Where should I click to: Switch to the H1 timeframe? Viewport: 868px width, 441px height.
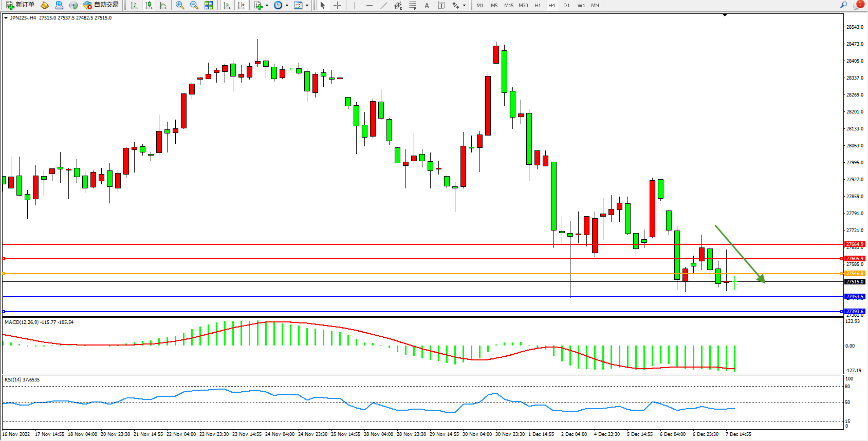click(x=538, y=5)
